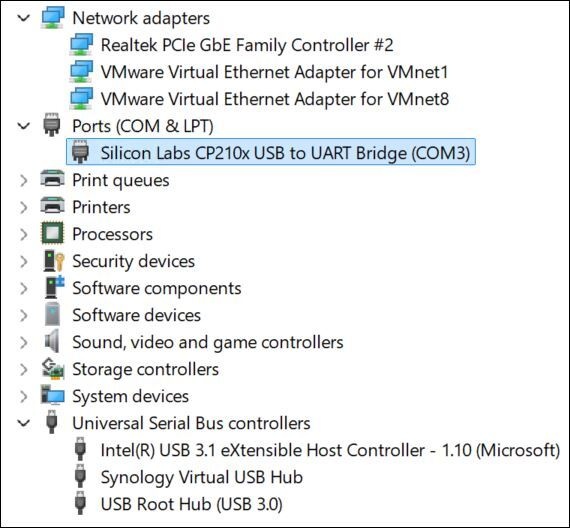
Task: Click the Ports (COM & LPT) connector icon
Action: (x=52, y=125)
